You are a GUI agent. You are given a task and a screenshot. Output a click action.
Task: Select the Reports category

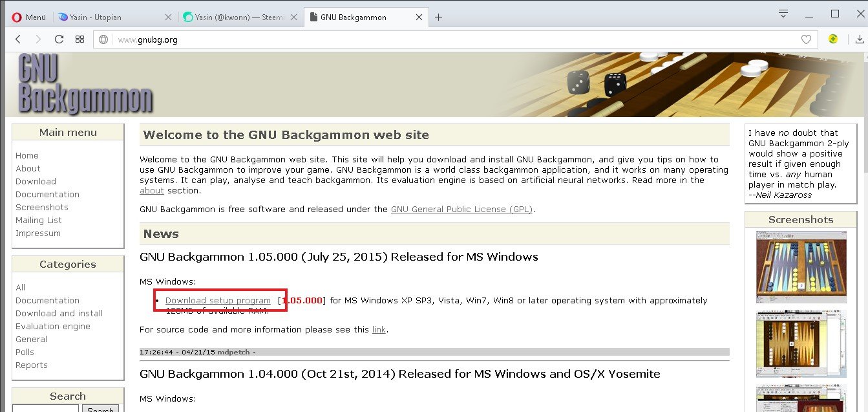click(32, 365)
